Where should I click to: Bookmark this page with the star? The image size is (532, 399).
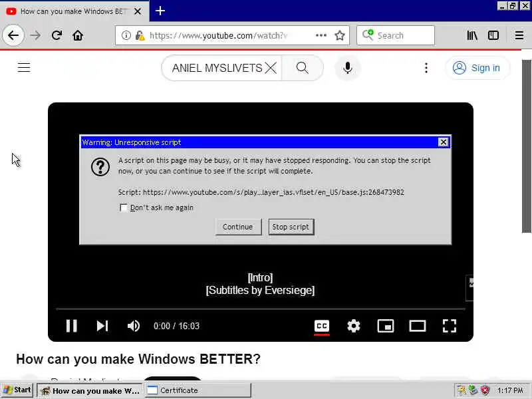[x=340, y=35]
